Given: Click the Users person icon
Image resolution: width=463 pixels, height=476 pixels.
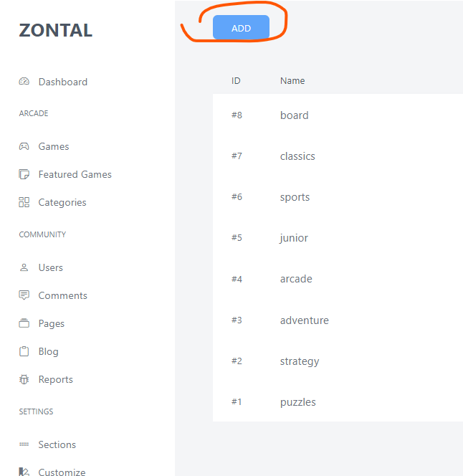Looking at the screenshot, I should 24,267.
